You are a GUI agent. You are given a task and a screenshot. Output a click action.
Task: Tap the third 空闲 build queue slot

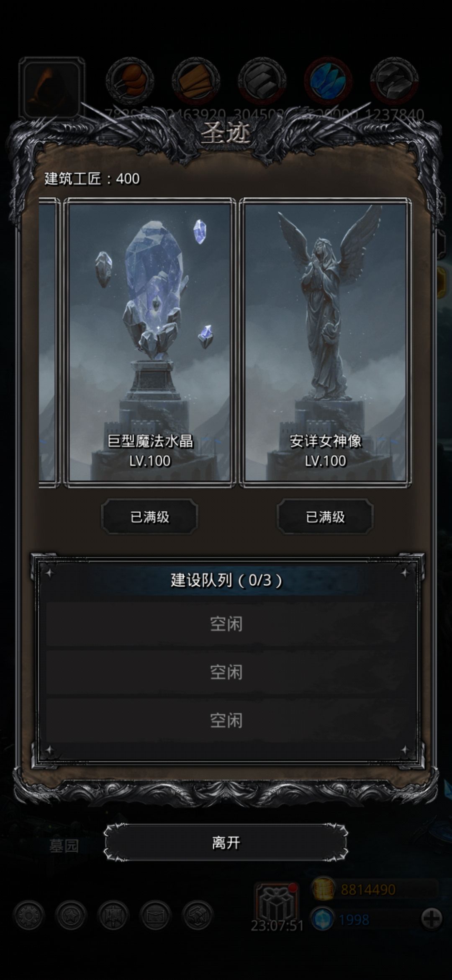point(226,720)
